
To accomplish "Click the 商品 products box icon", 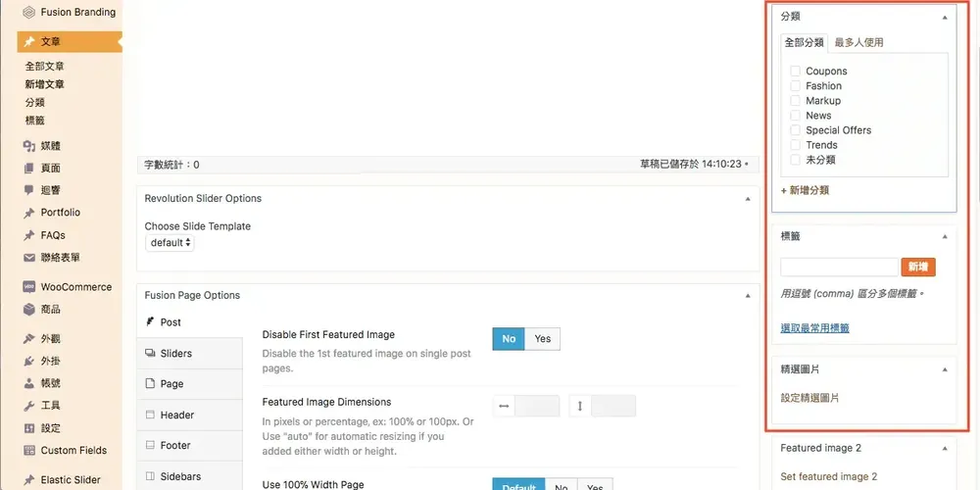I will pyautogui.click(x=28, y=310).
